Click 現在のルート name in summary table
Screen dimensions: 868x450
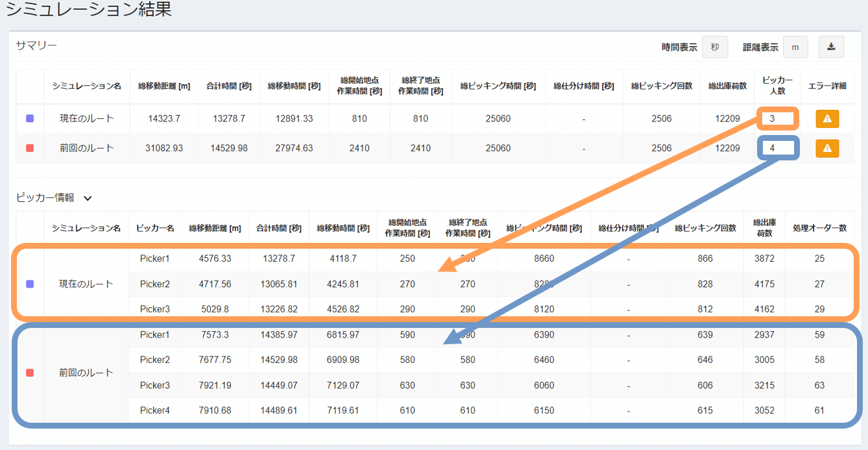[x=86, y=119]
